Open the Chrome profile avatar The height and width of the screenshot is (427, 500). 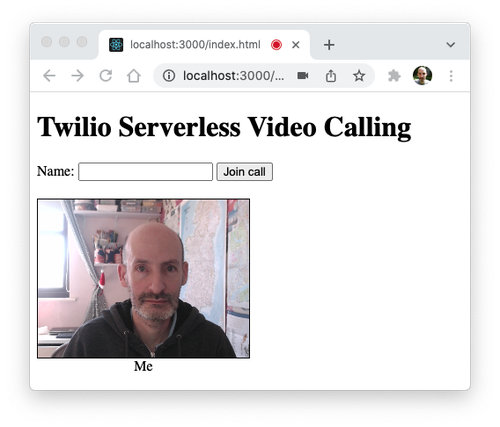(x=422, y=76)
